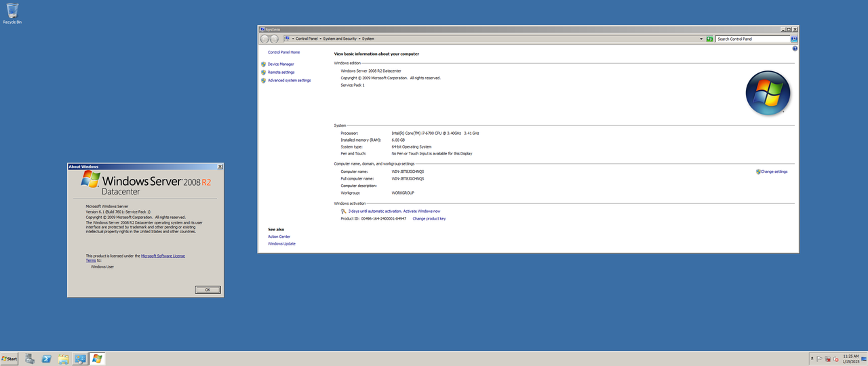Click the shield icon beside Device Manager
Viewport: 868px width, 366px height.
pyautogui.click(x=263, y=64)
